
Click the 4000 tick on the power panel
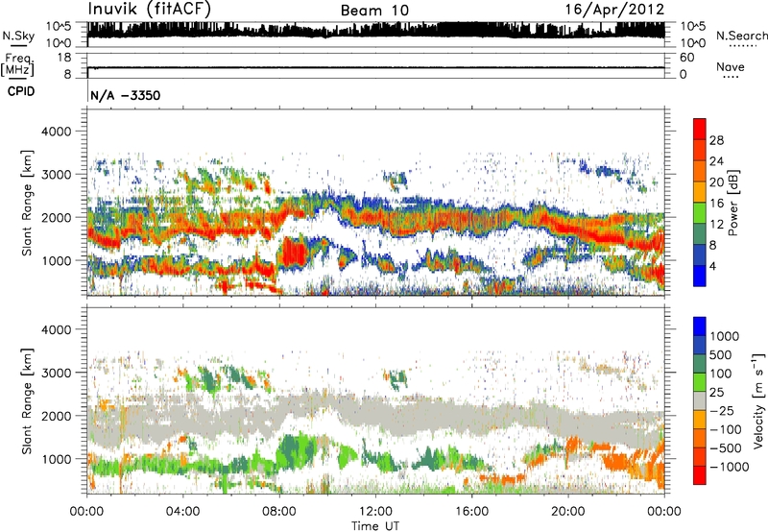pyautogui.click(x=56, y=132)
